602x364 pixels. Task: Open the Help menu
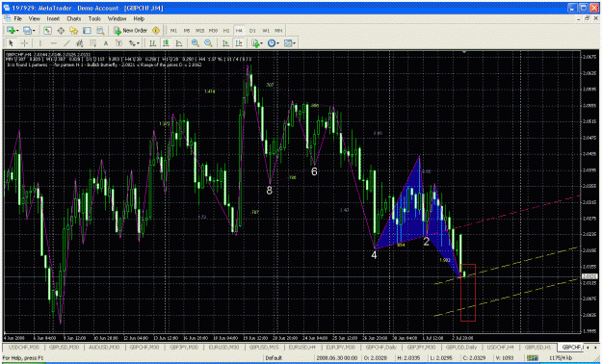coord(139,18)
